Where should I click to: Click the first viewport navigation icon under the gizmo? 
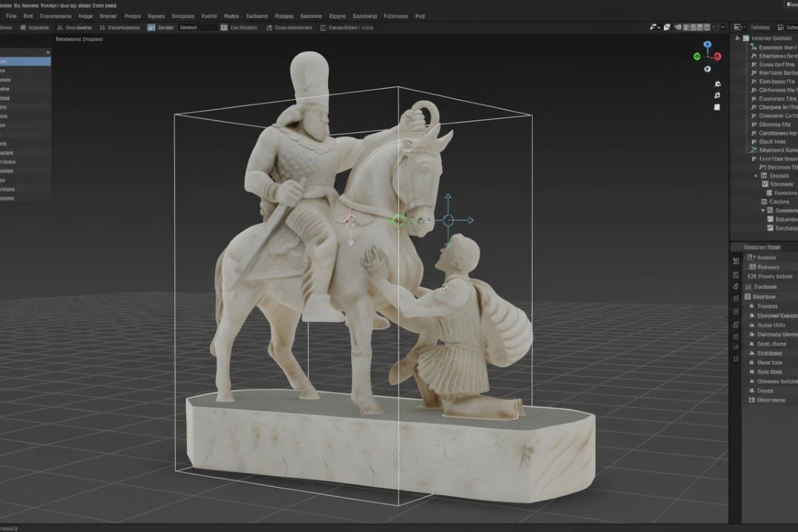click(x=717, y=83)
